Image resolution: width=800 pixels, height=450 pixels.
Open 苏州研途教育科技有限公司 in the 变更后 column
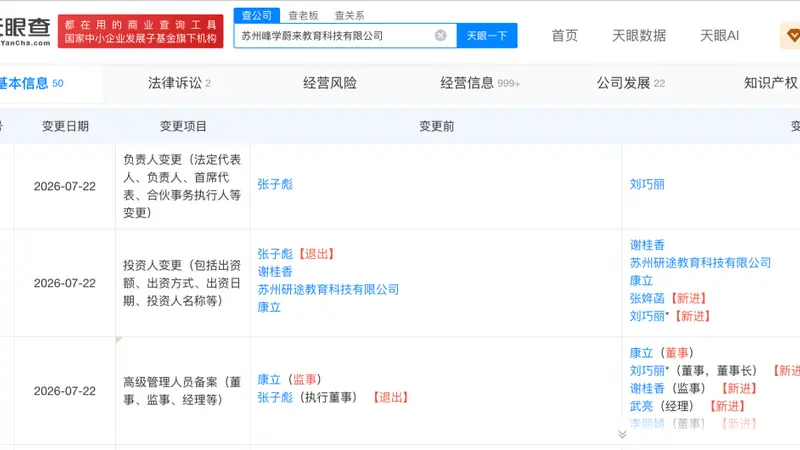pyautogui.click(x=700, y=263)
